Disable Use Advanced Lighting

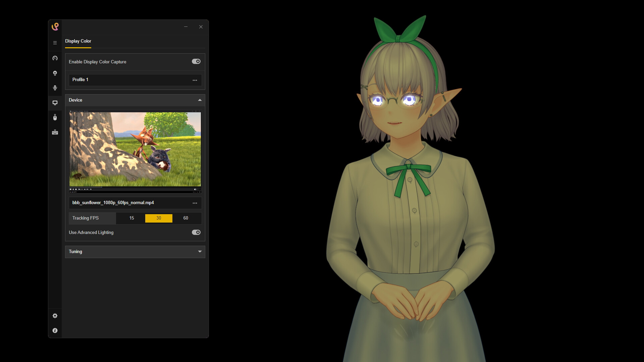[x=196, y=232]
